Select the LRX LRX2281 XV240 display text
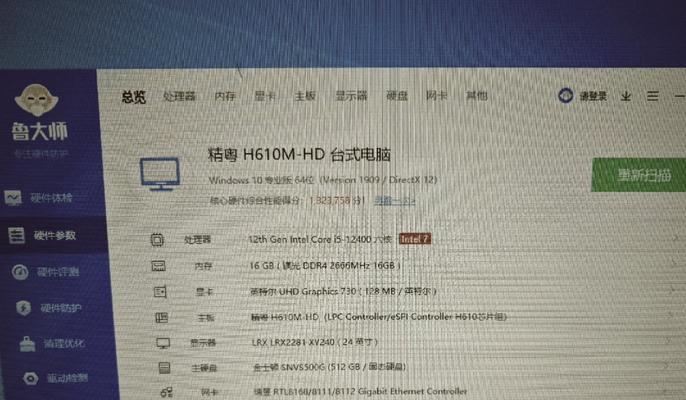Image resolution: width=686 pixels, height=400 pixels. pyautogui.click(x=315, y=342)
